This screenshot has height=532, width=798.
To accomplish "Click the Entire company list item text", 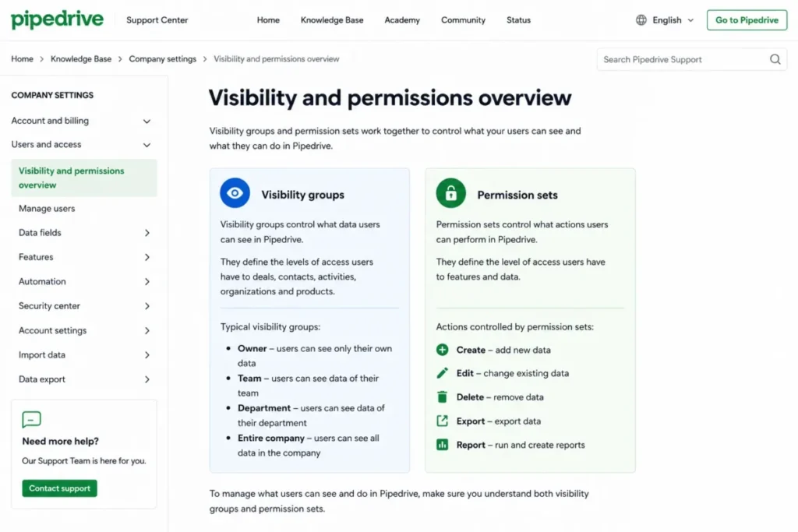I will point(309,446).
